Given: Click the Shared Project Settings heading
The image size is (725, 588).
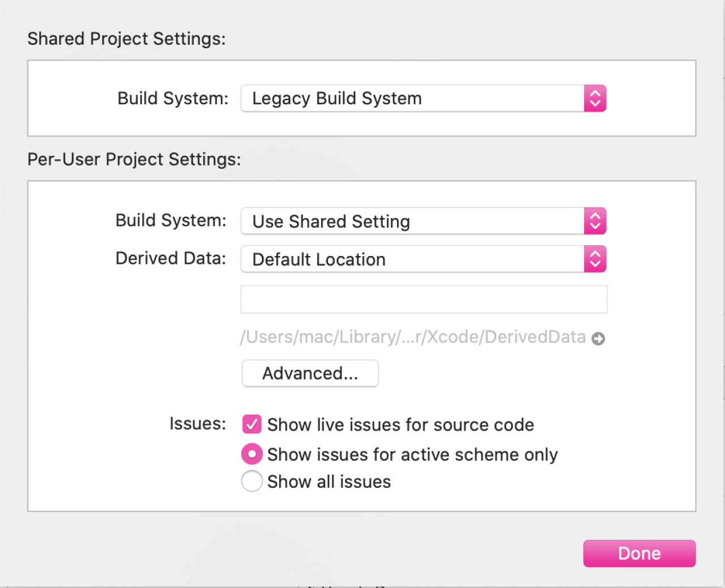Looking at the screenshot, I should coord(126,39).
